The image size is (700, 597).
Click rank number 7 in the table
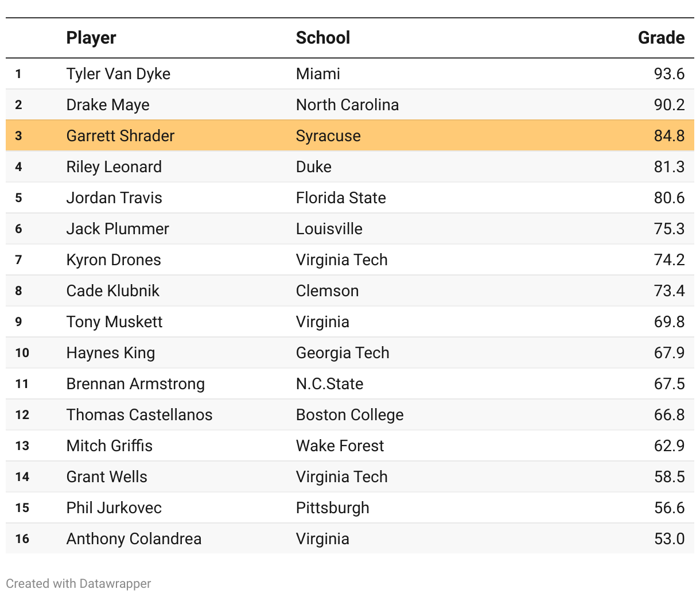19,260
